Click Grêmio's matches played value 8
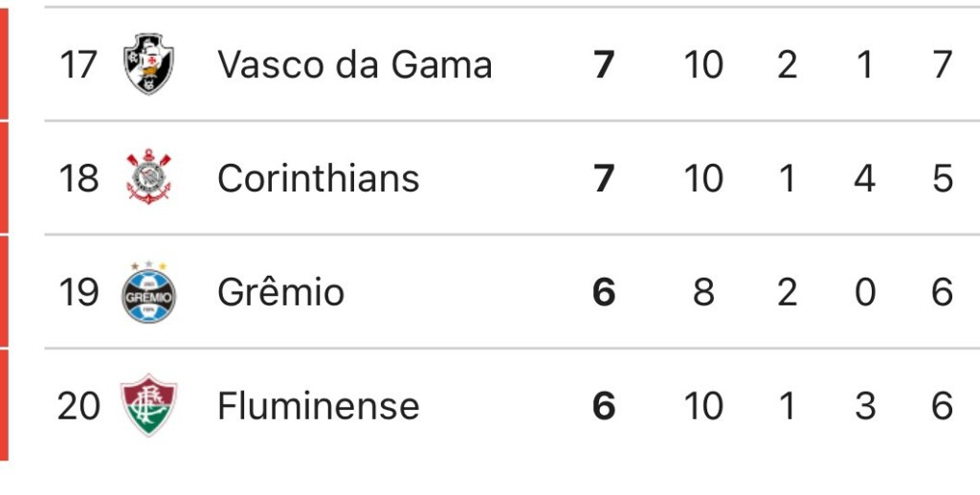Screen dimensions: 980x495 click(x=703, y=293)
